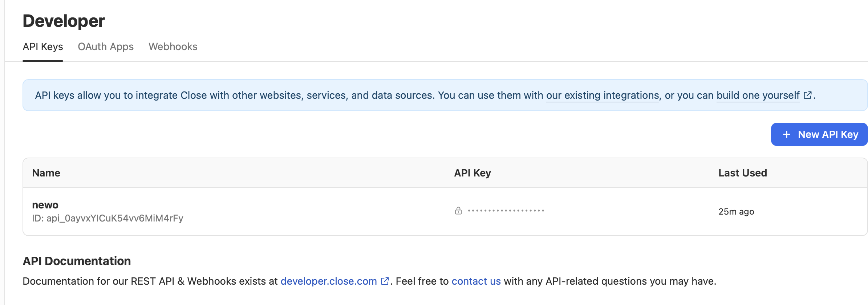The width and height of the screenshot is (868, 305).
Task: Open the developer.close.com link
Action: 329,281
